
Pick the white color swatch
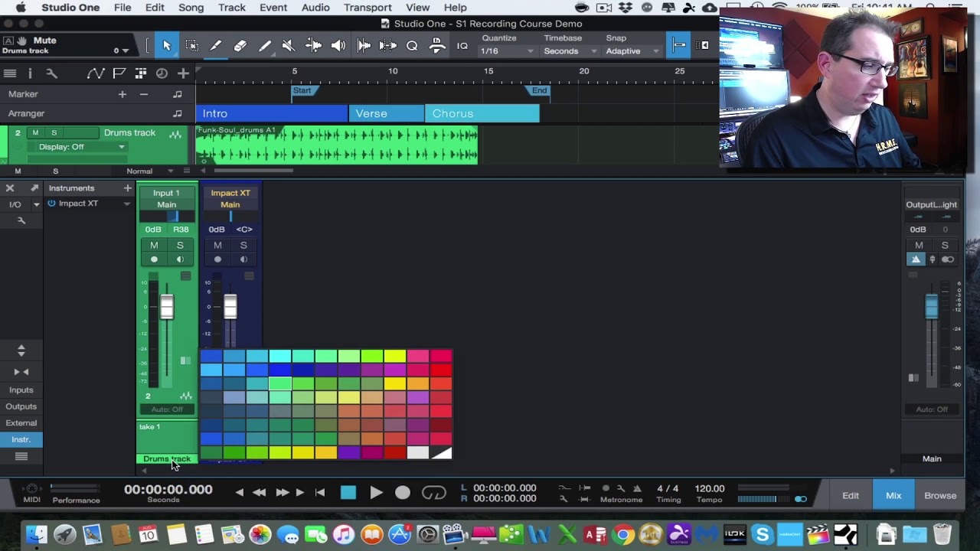coord(418,452)
